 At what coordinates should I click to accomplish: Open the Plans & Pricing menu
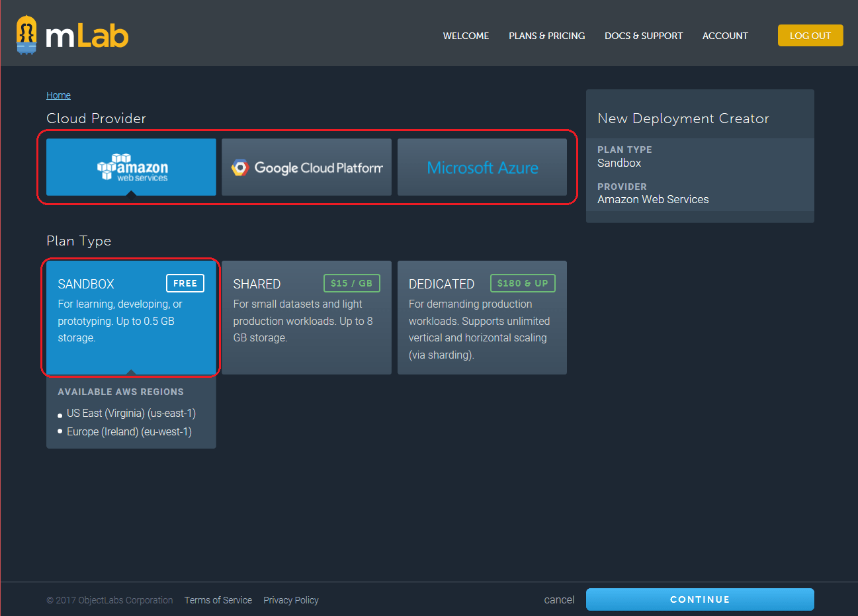coord(547,36)
